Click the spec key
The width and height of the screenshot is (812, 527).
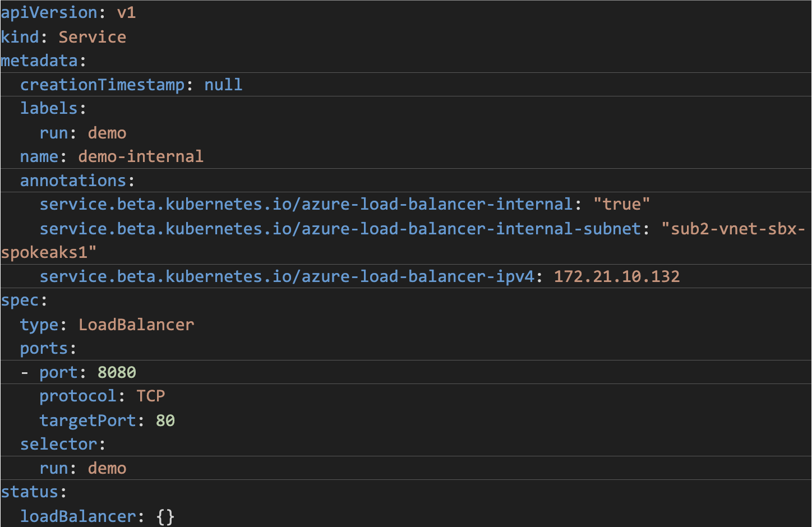[21, 301]
